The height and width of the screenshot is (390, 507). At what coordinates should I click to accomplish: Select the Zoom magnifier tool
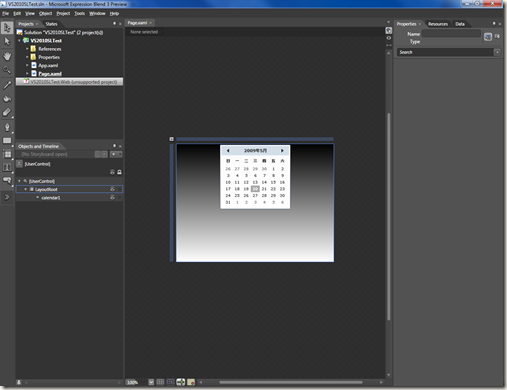pyautogui.click(x=7, y=70)
